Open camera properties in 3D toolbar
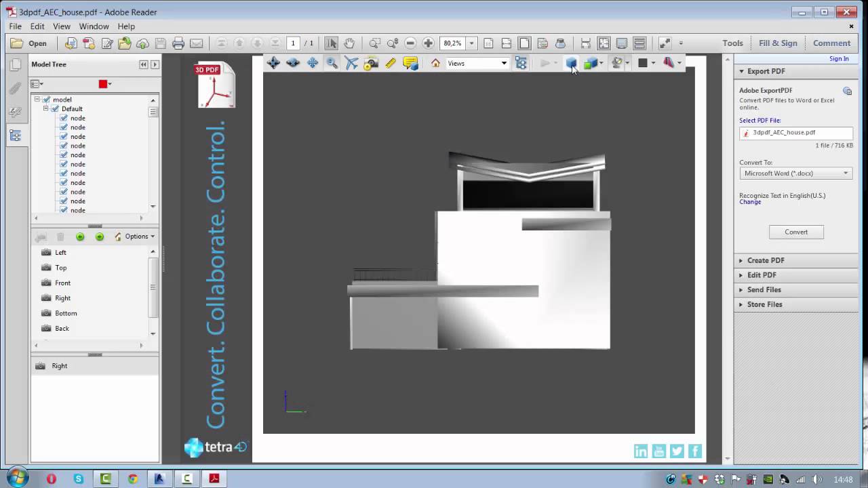 pos(371,63)
